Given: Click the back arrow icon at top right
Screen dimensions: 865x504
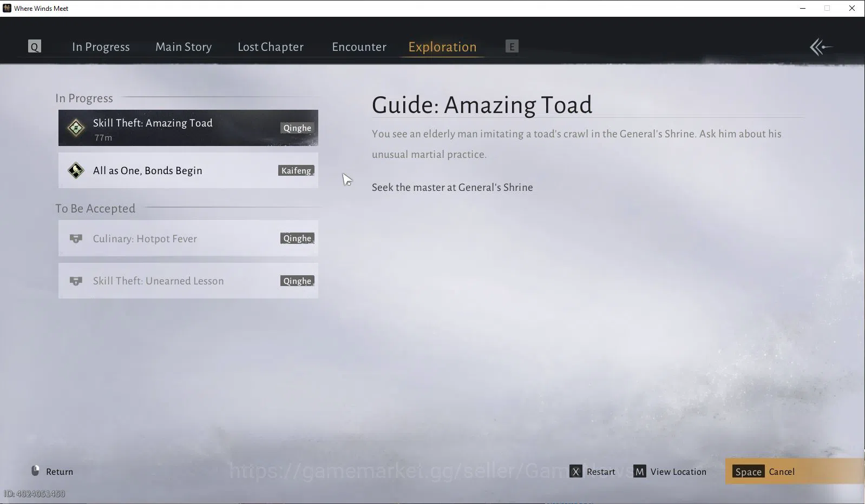Looking at the screenshot, I should click(821, 47).
